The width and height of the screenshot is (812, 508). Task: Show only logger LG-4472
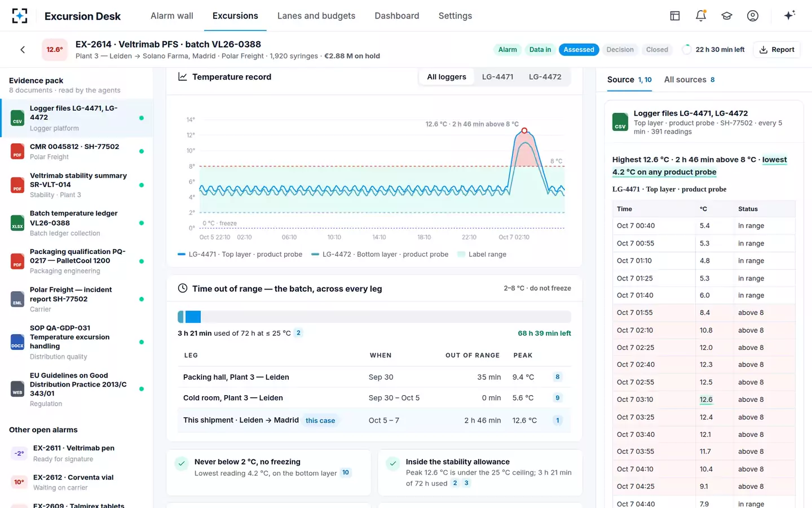[545, 77]
